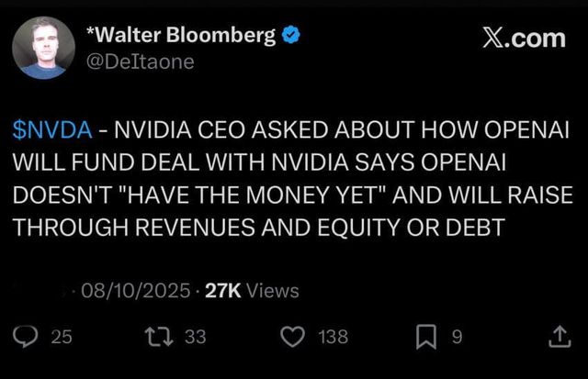Click the word OPENAI in the first line

click(x=524, y=129)
